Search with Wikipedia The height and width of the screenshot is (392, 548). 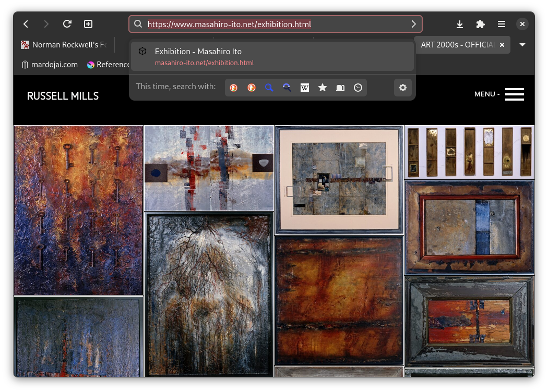click(x=305, y=88)
